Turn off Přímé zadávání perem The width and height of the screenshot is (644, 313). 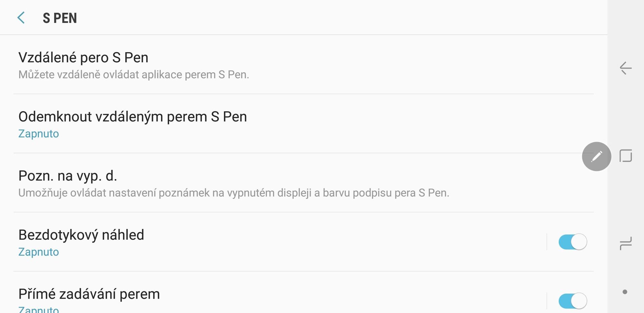click(x=573, y=300)
